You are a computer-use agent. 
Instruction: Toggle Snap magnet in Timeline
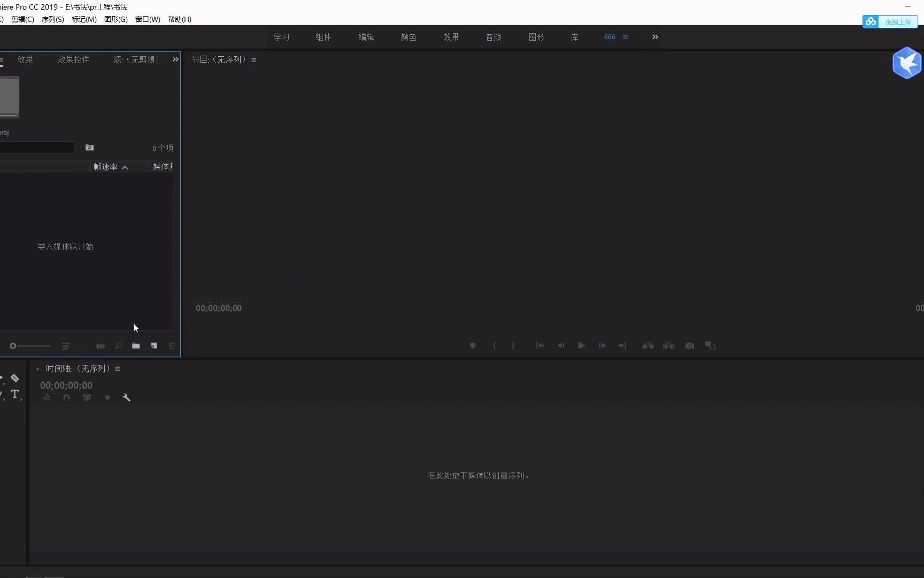(66, 398)
